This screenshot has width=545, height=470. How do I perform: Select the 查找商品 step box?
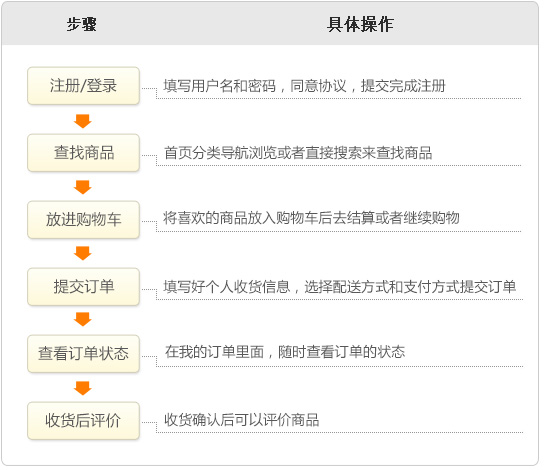pyautogui.click(x=83, y=153)
